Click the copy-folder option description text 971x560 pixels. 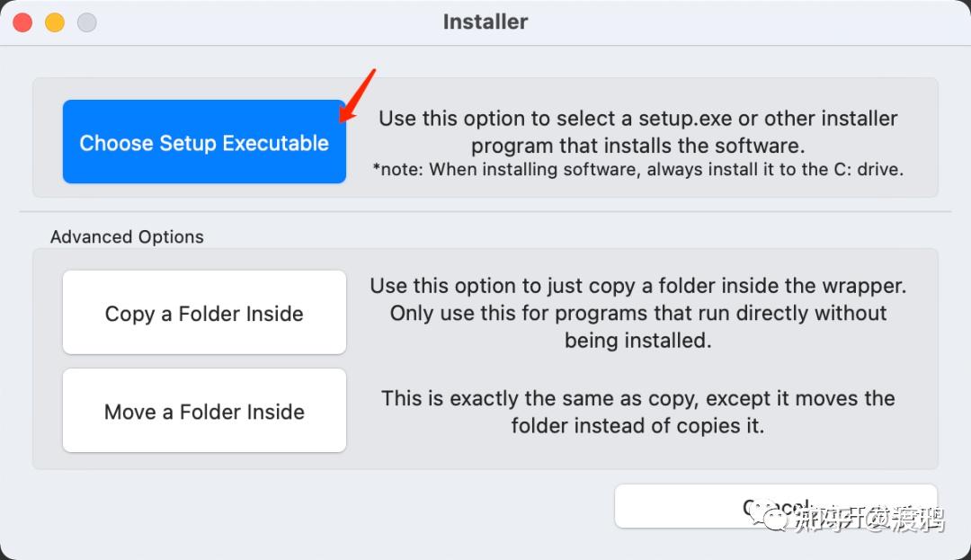pos(638,313)
